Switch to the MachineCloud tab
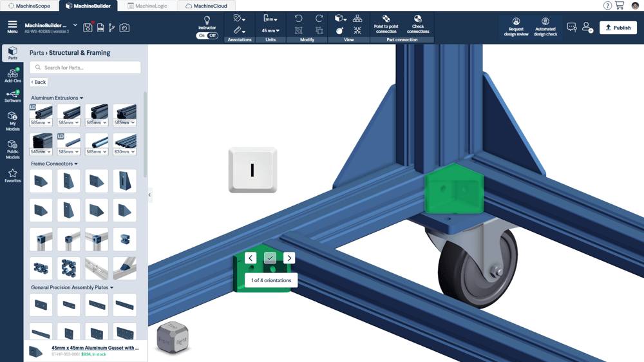The height and width of the screenshot is (362, 644). pos(206,6)
